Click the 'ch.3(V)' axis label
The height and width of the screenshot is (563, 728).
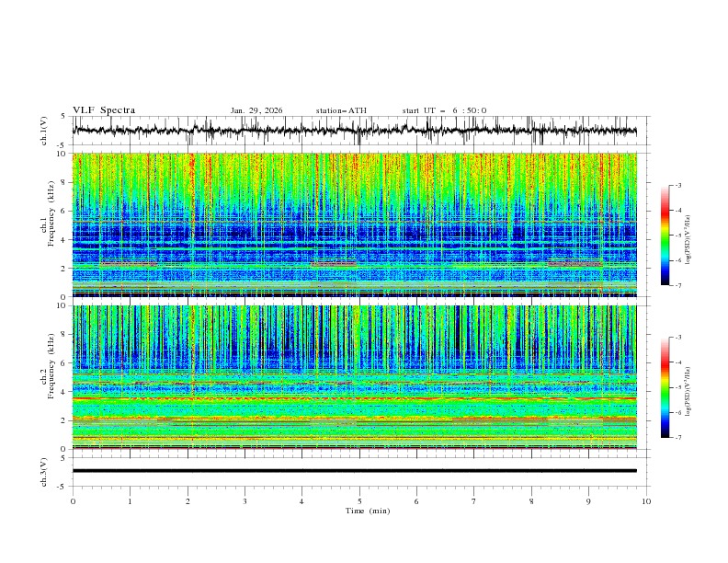pos(44,472)
